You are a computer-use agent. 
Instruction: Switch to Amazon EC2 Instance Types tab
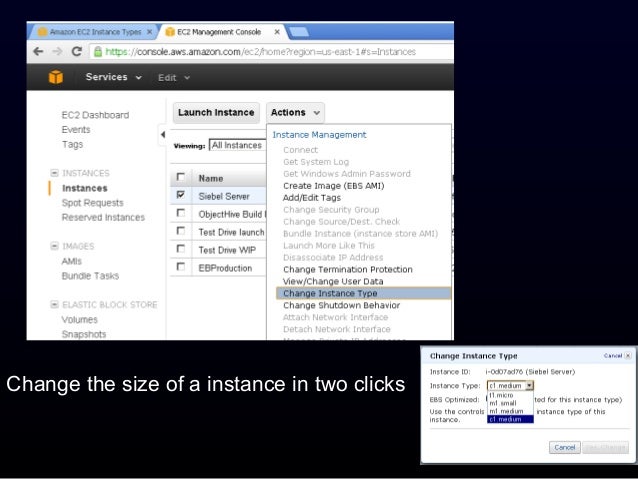95,32
